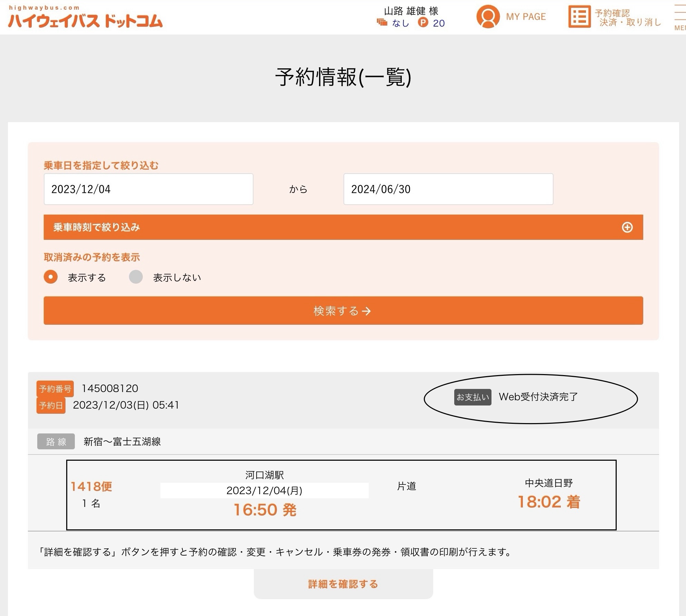
Task: Click the 詳細を確認する button
Action: pos(343,584)
